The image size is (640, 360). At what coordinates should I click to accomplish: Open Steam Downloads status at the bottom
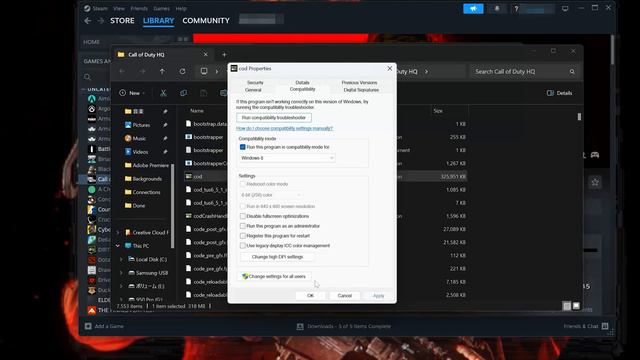344,326
